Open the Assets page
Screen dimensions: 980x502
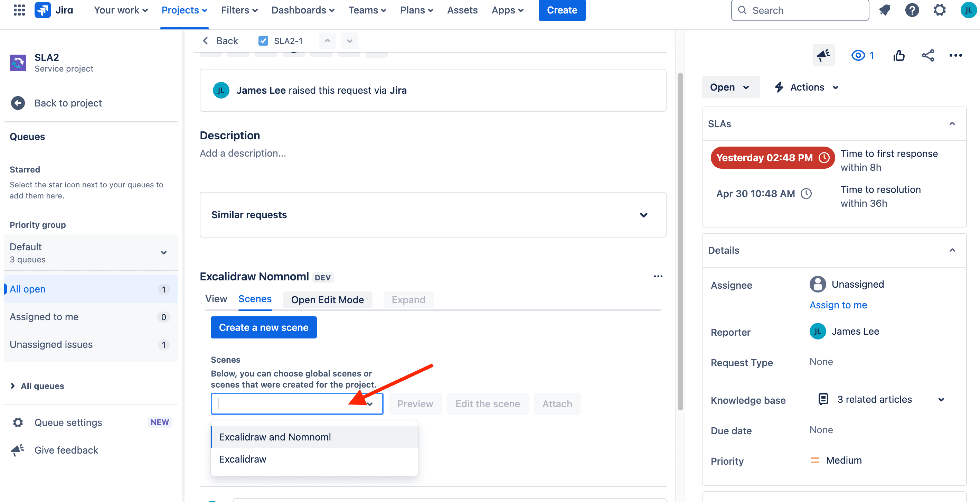(x=462, y=10)
